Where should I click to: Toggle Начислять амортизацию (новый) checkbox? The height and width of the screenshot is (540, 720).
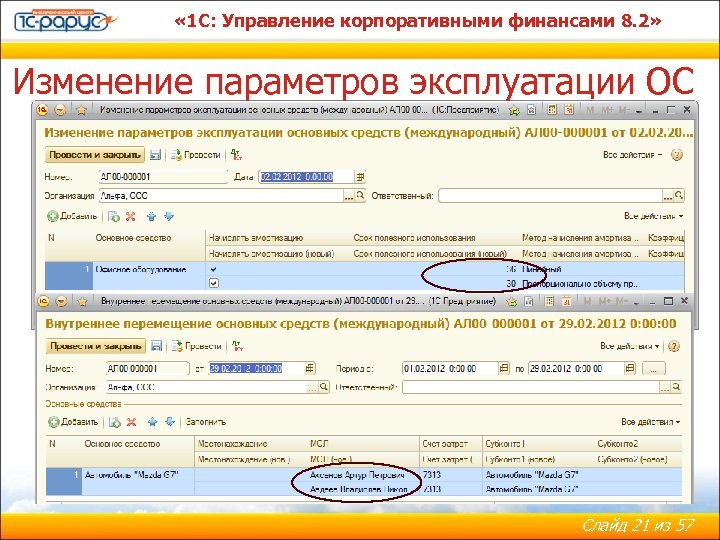point(214,283)
